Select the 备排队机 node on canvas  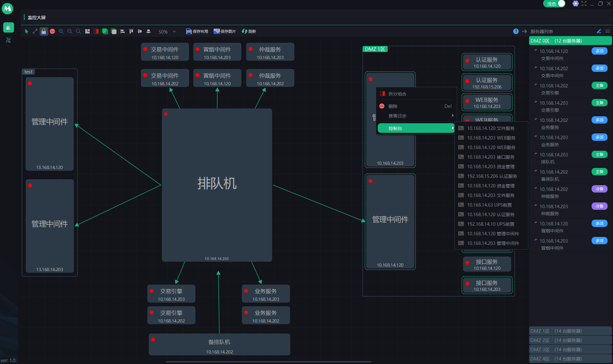click(219, 345)
